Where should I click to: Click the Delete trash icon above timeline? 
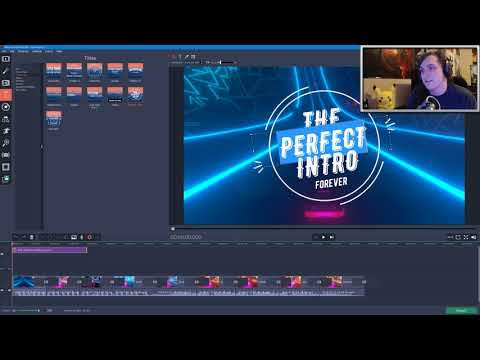[x=32, y=237]
